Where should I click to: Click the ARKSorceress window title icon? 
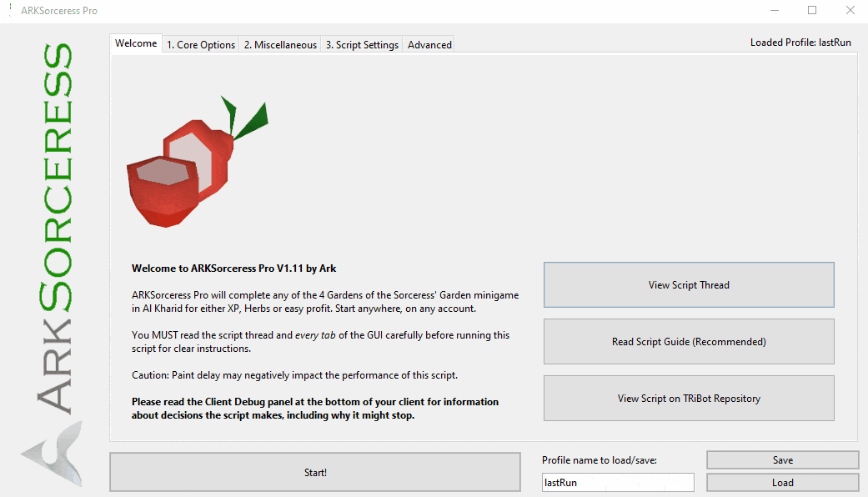(x=10, y=10)
